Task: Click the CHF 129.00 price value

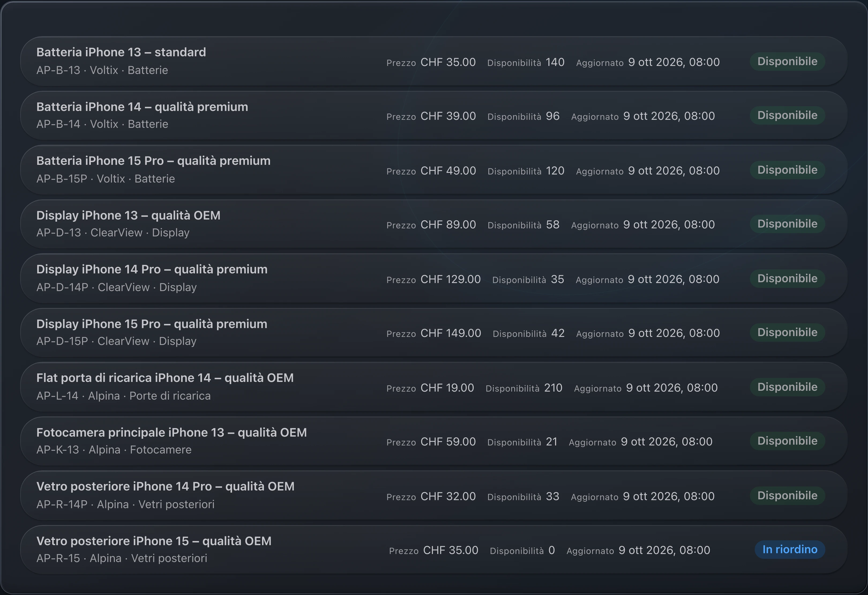Action: [x=450, y=279]
